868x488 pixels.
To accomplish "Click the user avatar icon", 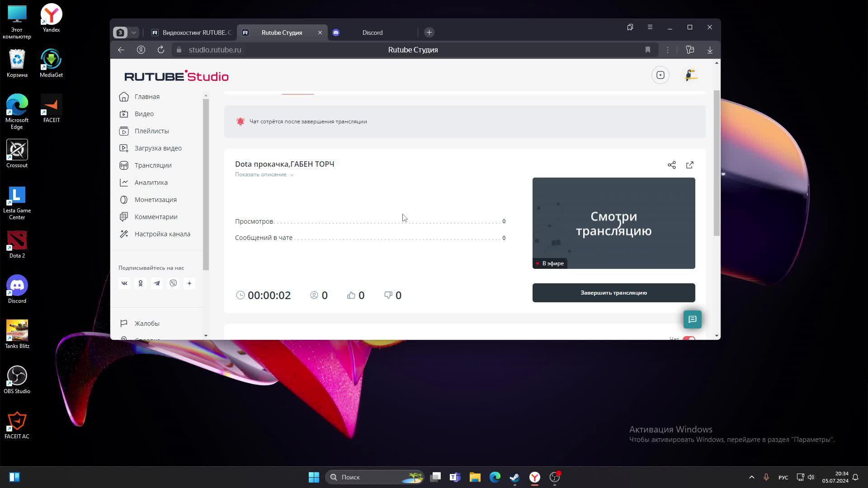I will coord(691,75).
